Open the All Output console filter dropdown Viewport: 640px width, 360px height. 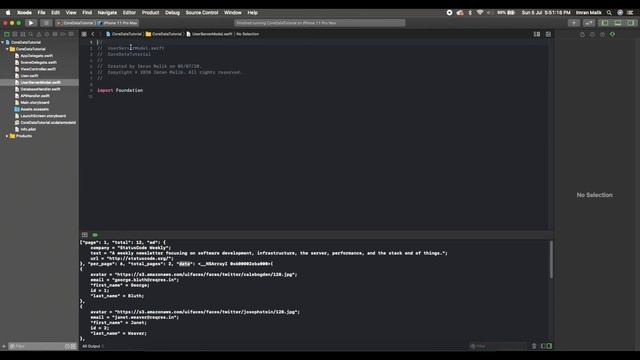coord(93,346)
